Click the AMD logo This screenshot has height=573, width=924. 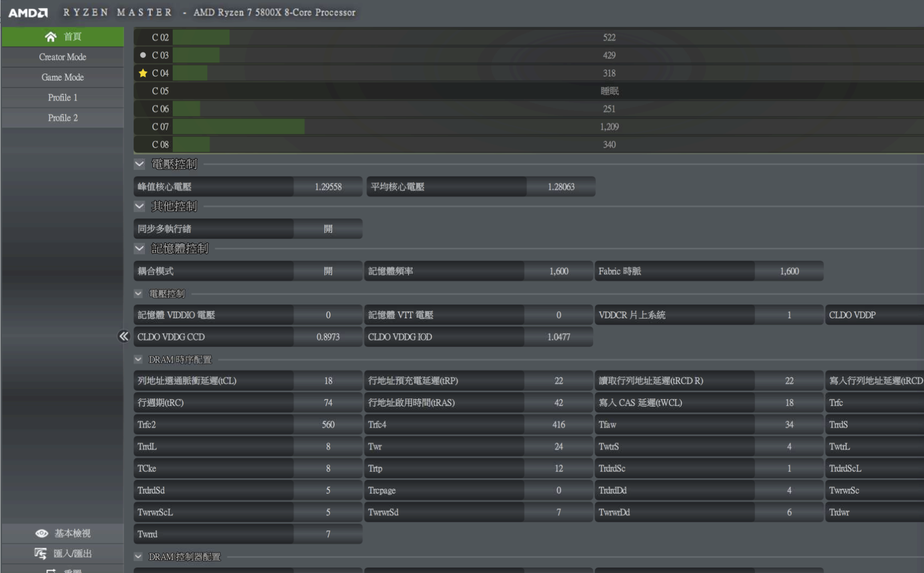(28, 13)
